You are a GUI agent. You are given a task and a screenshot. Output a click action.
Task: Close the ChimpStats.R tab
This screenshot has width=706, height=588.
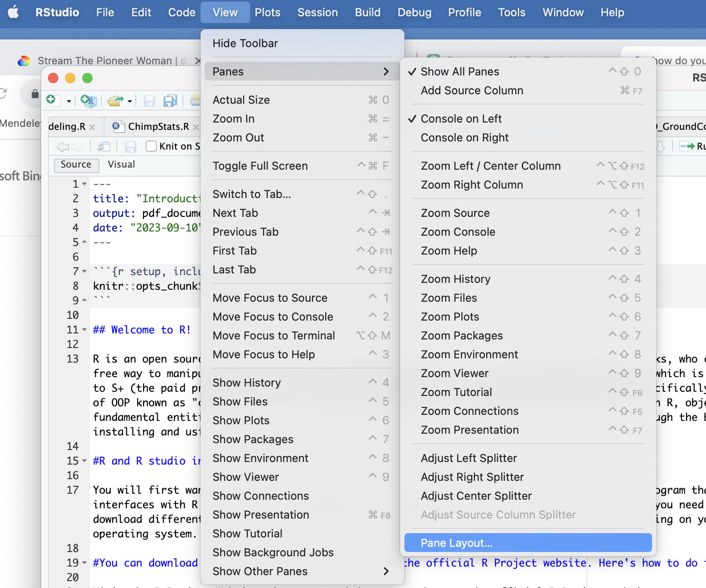[196, 127]
